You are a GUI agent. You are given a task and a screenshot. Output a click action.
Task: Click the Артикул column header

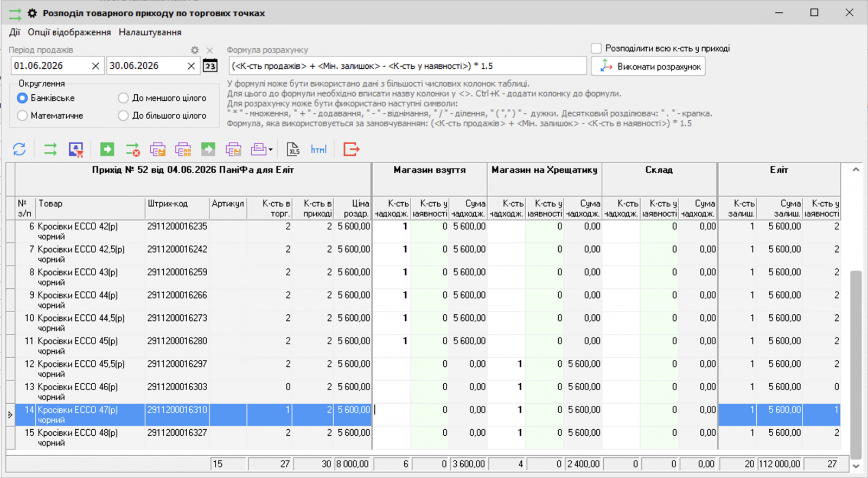click(x=228, y=208)
